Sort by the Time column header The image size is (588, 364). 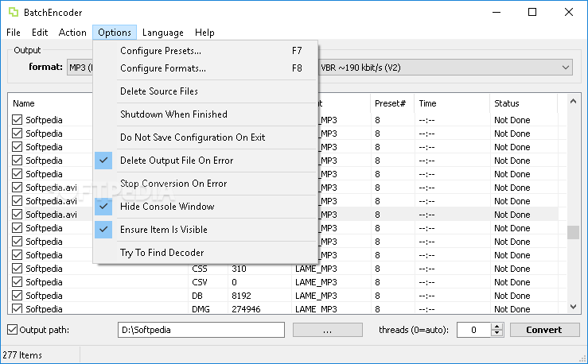[452, 103]
